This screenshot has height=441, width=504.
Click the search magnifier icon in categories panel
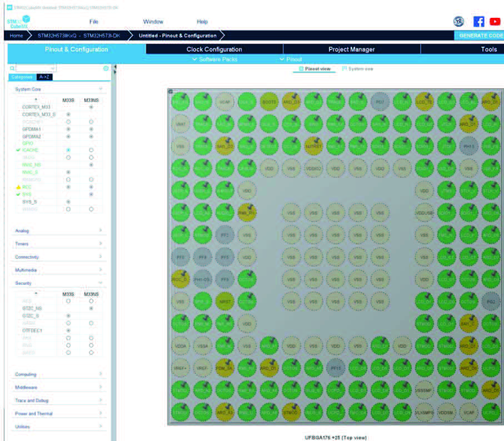point(12,68)
